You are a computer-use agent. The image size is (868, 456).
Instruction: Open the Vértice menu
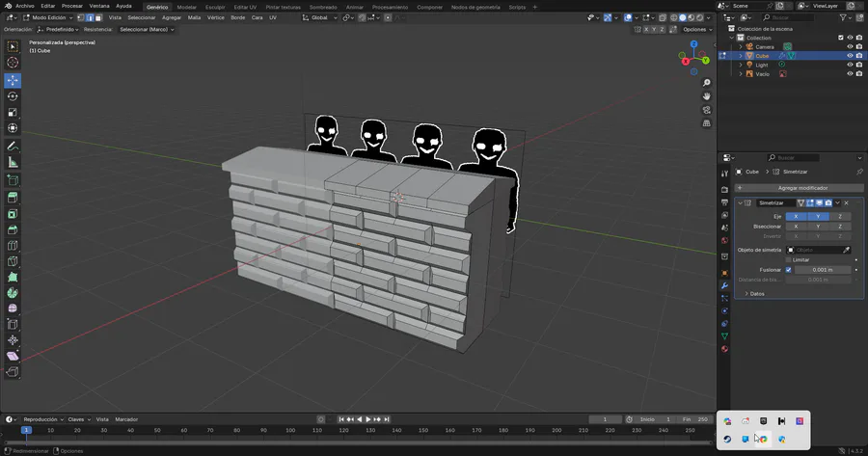tap(215, 17)
